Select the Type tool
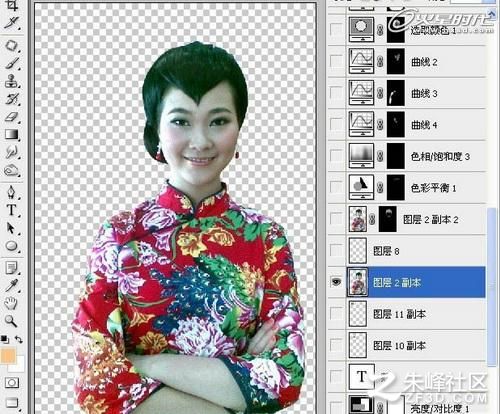This screenshot has width=500, height=414. [x=12, y=210]
